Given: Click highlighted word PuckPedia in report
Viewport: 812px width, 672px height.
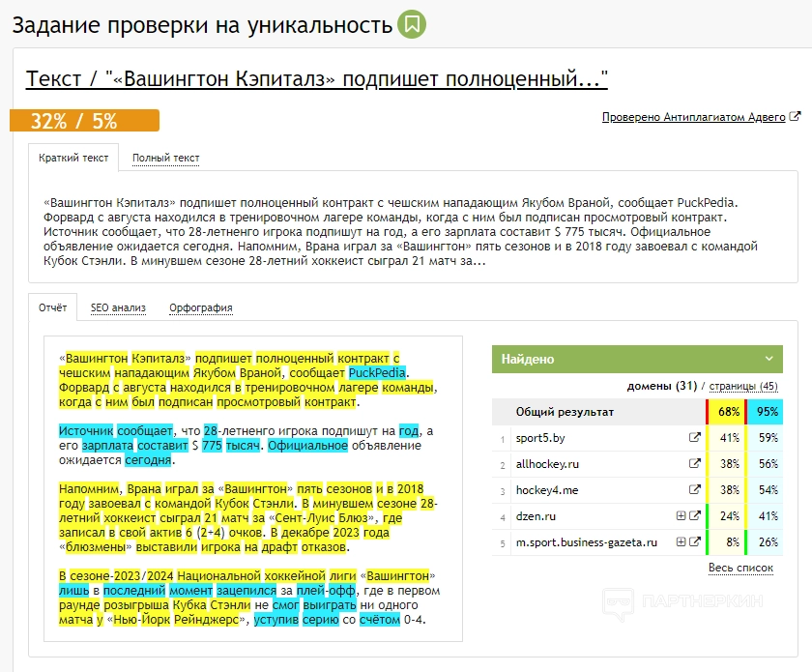Looking at the screenshot, I should click(x=377, y=372).
